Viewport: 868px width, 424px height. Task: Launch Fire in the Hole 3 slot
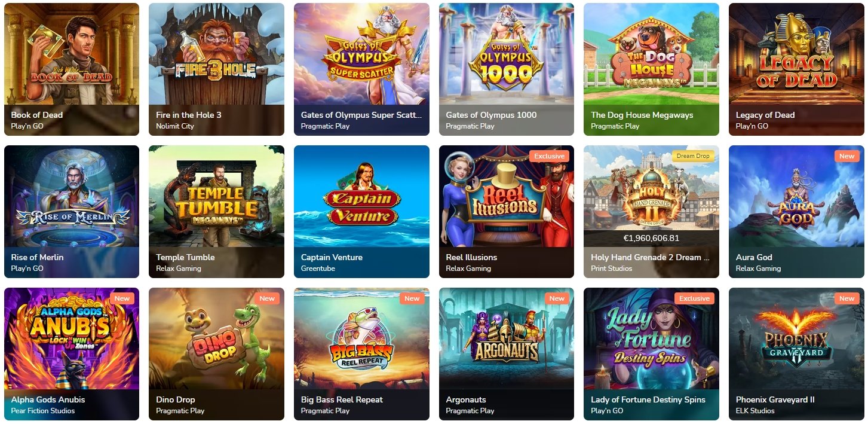click(x=216, y=69)
